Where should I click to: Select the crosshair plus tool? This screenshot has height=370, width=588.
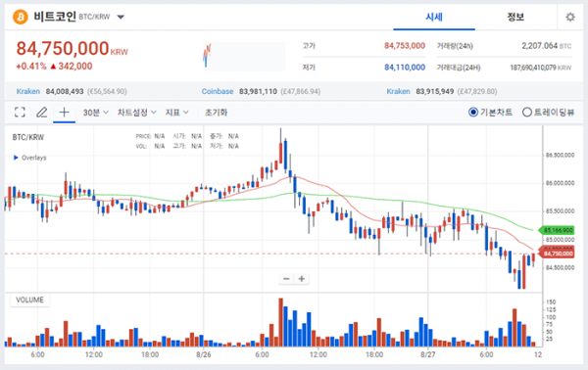pyautogui.click(x=64, y=112)
